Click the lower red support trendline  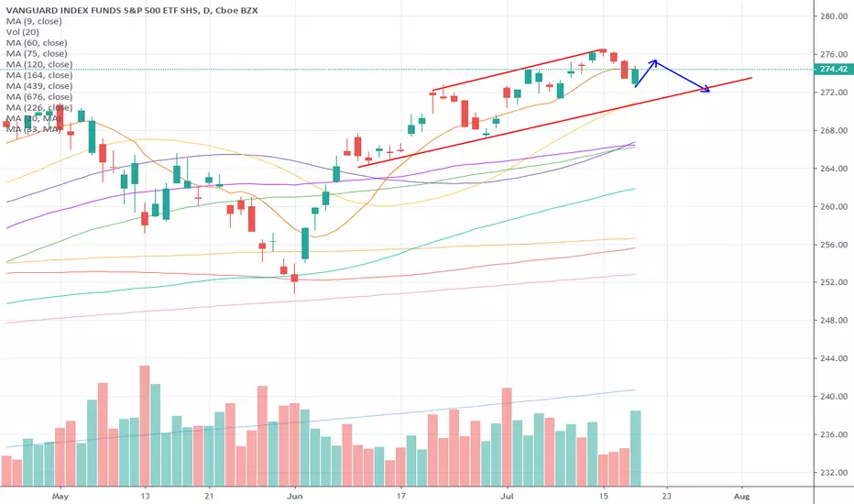(x=555, y=122)
